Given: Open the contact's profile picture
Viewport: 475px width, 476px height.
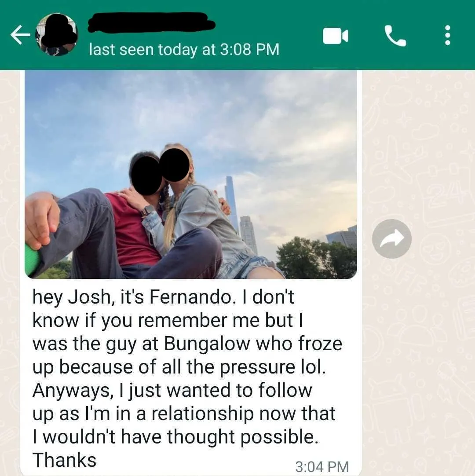Looking at the screenshot, I should 57,35.
